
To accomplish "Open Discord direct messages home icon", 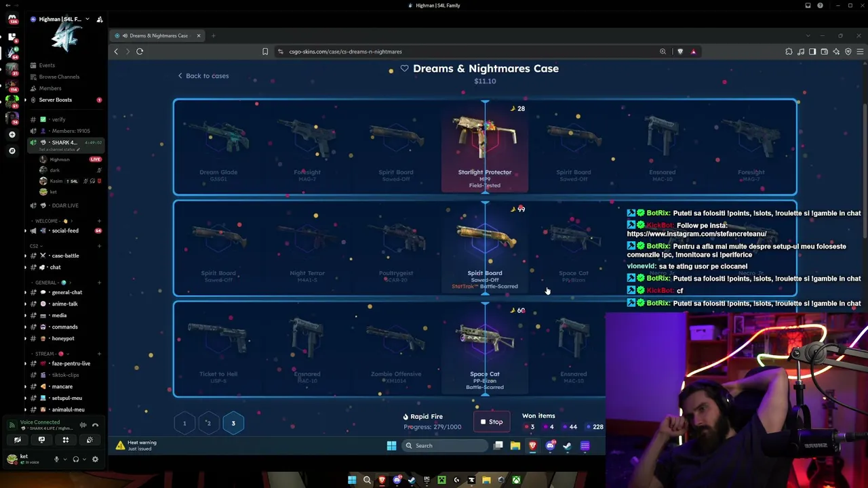I will point(12,19).
